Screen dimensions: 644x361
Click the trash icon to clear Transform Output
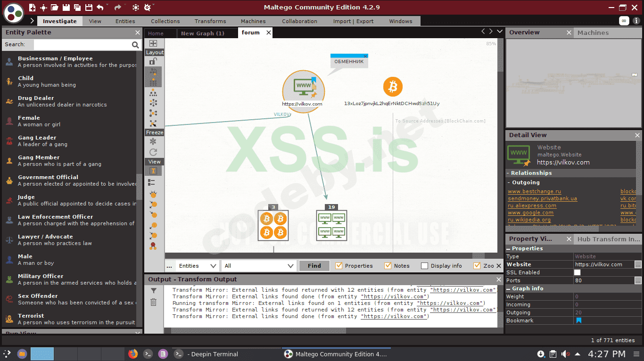[x=154, y=302]
